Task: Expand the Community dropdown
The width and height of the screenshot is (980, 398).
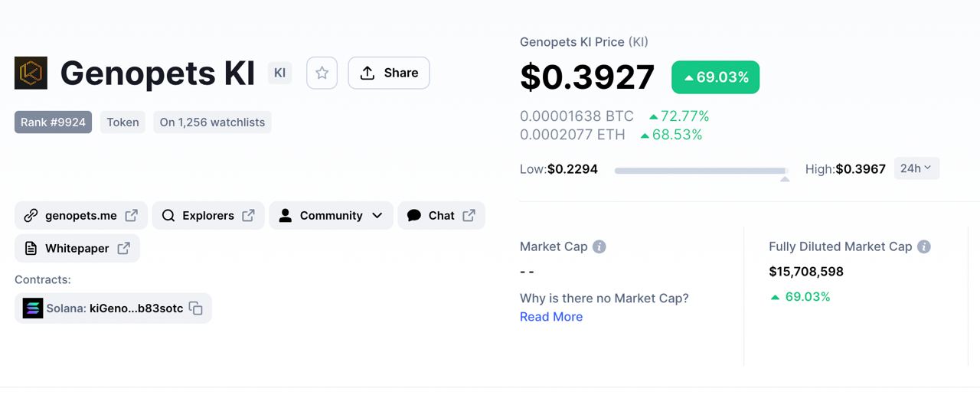Action: (331, 216)
